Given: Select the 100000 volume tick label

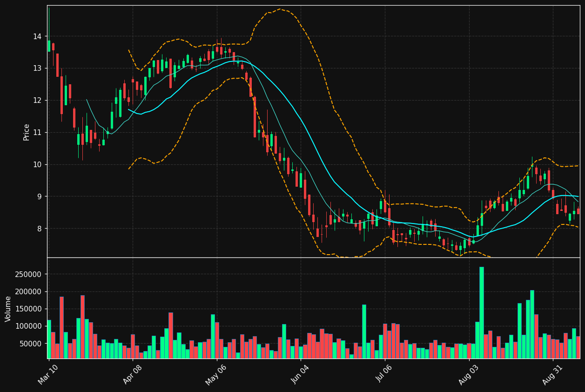Looking at the screenshot, I should (x=29, y=326).
